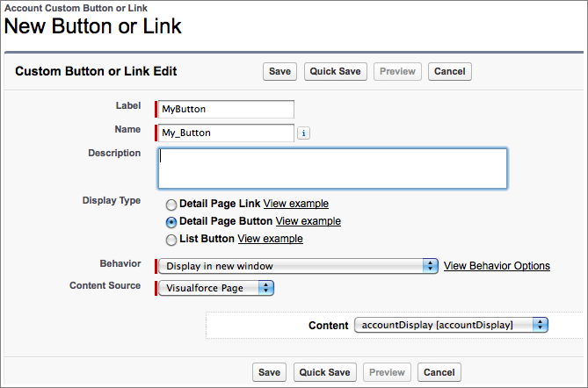Select the Detail Page Button radio option

[x=171, y=222]
